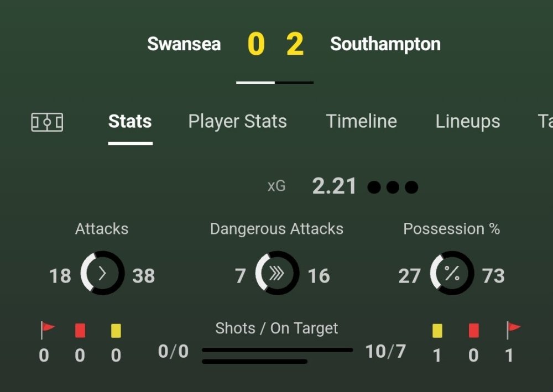Click the Attacks circular chevron icon

[102, 274]
